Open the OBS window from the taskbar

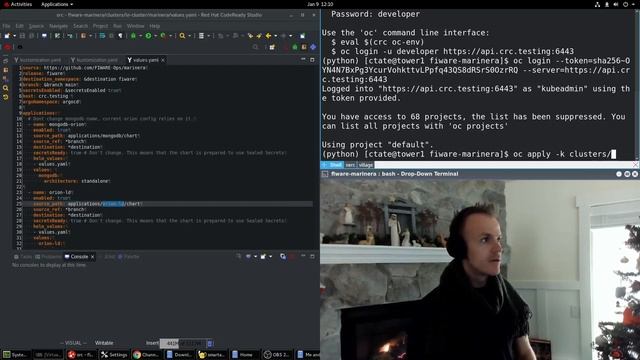[x=277, y=355]
